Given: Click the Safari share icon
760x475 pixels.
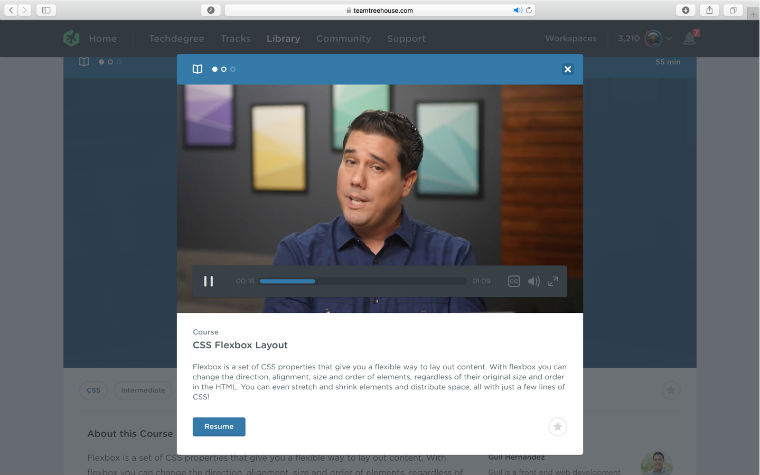Looking at the screenshot, I should 710,10.
